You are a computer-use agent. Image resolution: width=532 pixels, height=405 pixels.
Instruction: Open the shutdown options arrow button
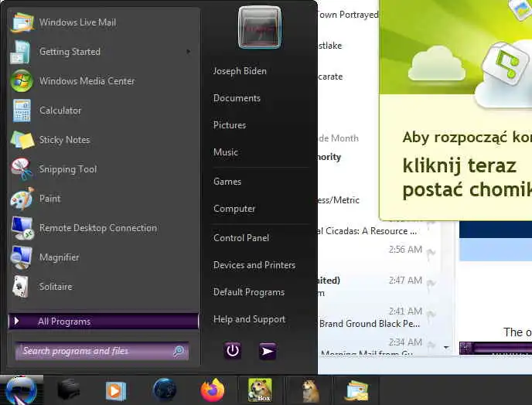click(268, 351)
